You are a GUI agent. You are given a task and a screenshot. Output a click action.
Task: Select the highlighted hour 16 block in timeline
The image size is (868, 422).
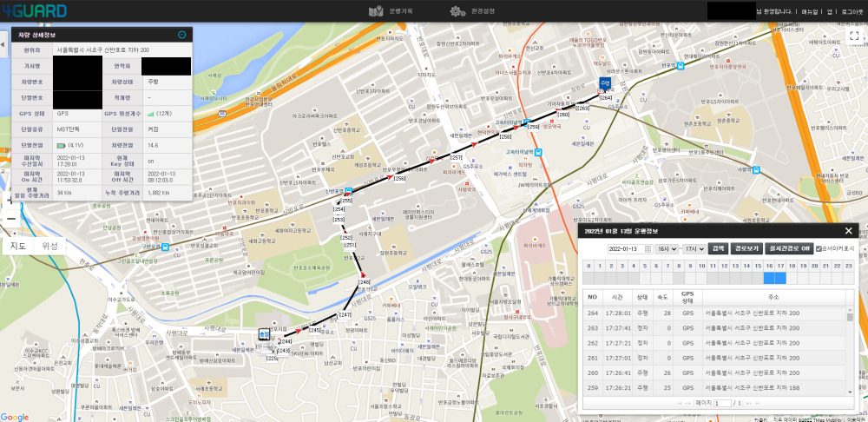point(769,278)
